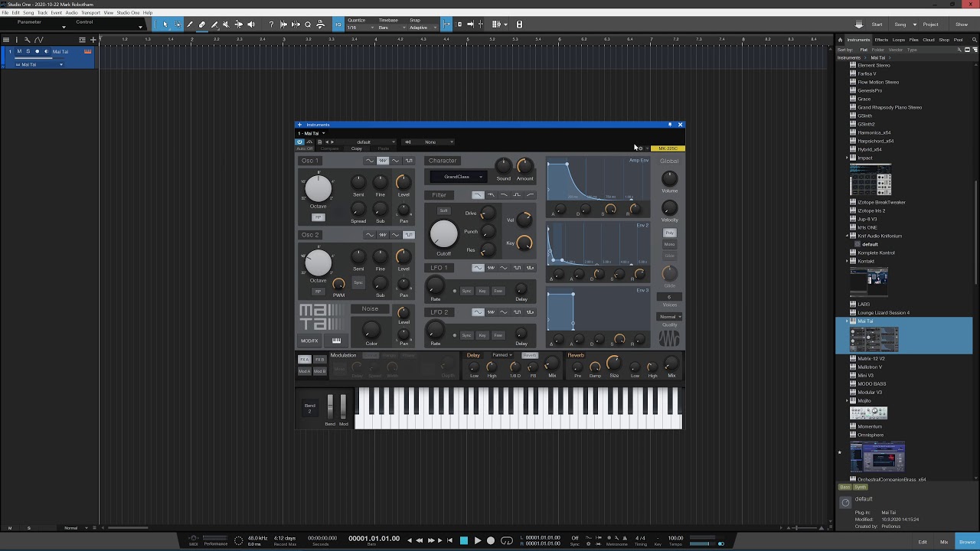The height and width of the screenshot is (551, 980).
Task: Click the Copy button in plugin header
Action: pyautogui.click(x=357, y=148)
